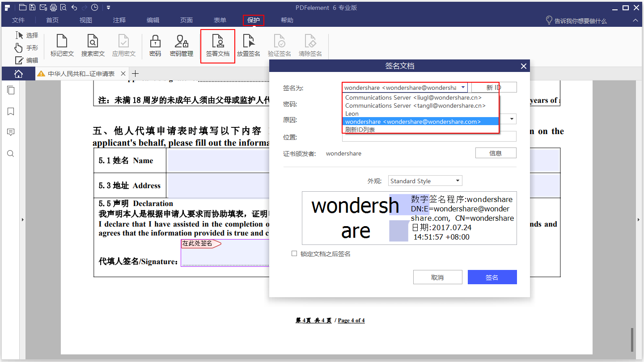
Task: Choose Communications Server tangll@wondershare.cn
Action: point(420,105)
